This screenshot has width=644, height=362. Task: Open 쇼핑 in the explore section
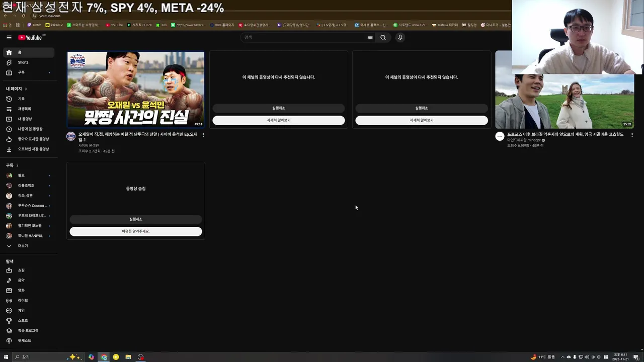29,270
